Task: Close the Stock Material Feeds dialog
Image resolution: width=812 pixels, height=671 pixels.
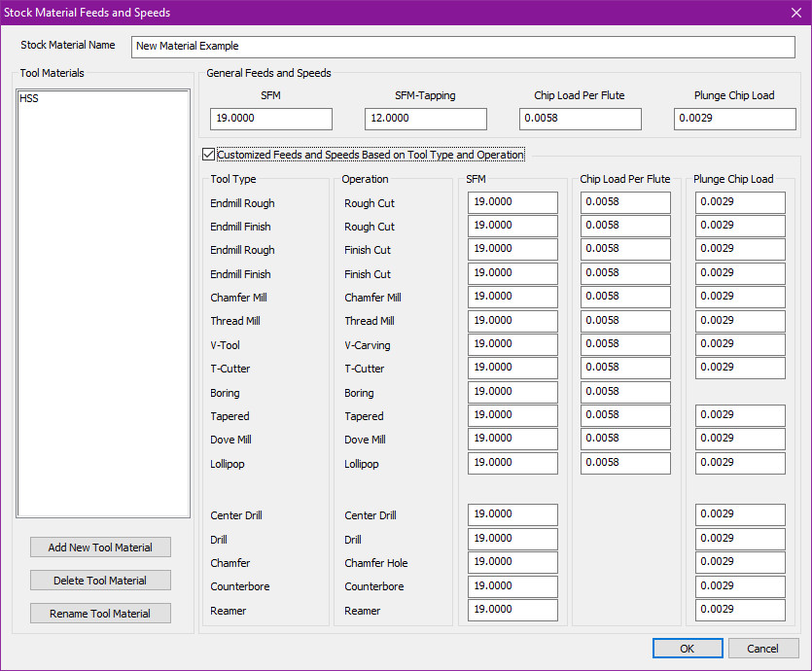Action: [794, 13]
